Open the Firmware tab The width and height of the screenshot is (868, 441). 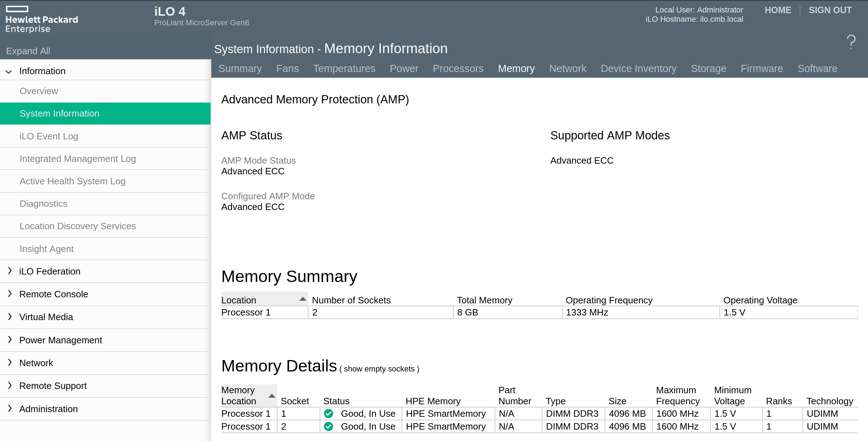[x=761, y=68]
